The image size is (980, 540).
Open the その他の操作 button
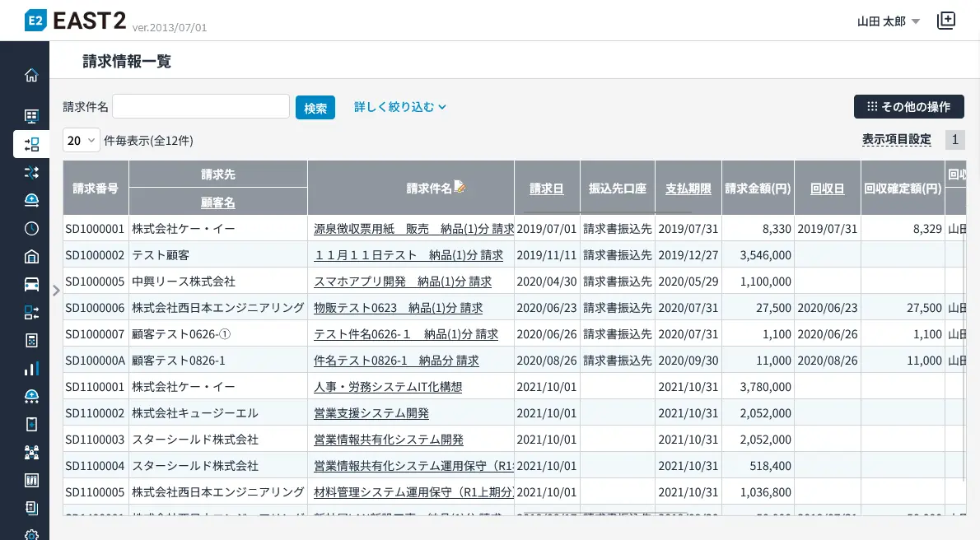[x=908, y=107]
